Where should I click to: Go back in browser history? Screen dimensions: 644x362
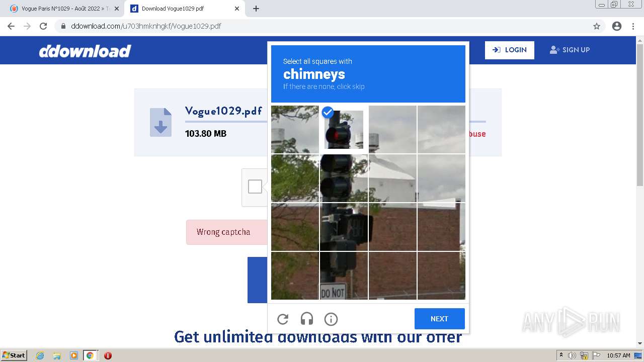[x=11, y=26]
